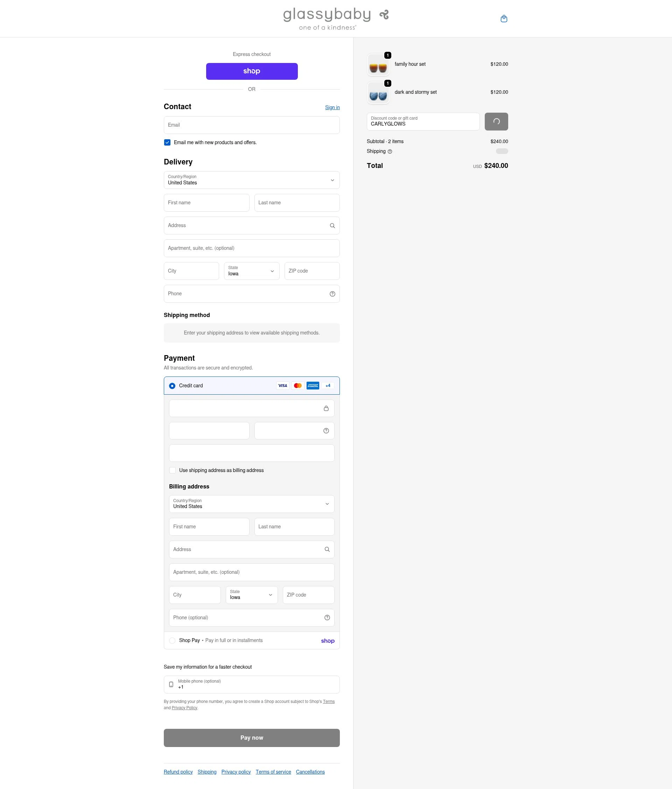
Task: Open the shopping bag cart icon
Action: (x=504, y=19)
